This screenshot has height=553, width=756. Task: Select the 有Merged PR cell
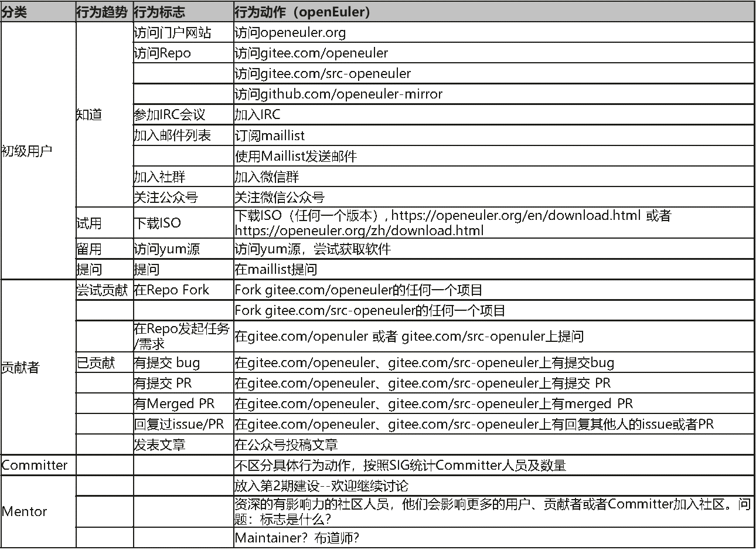coord(174,404)
